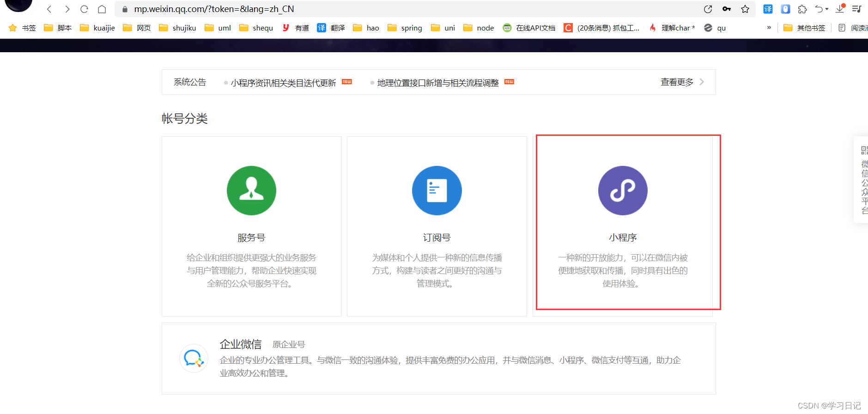868x414 pixels.
Task: Click the 原企业号 label
Action: [x=289, y=345]
